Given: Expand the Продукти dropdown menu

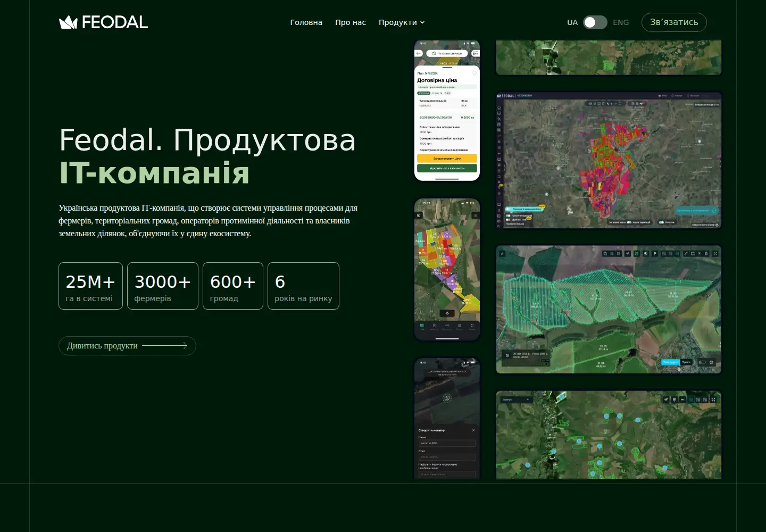Looking at the screenshot, I should 402,22.
